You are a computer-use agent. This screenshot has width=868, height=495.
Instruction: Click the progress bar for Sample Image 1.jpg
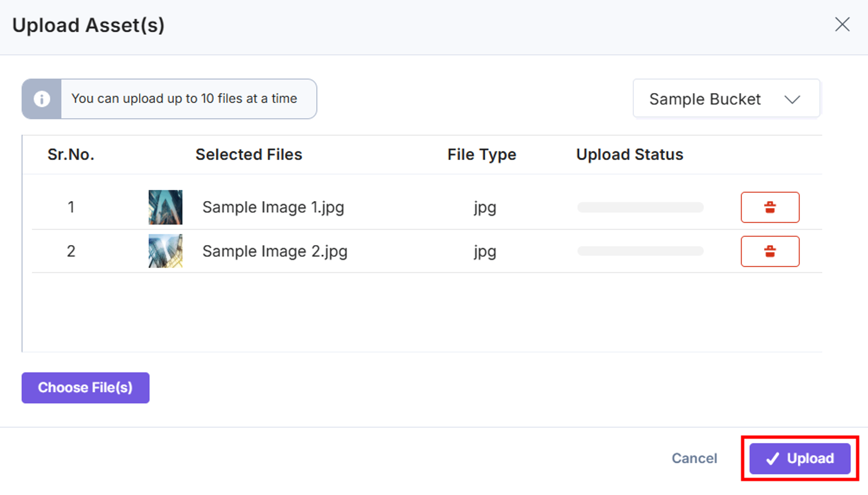(640, 207)
